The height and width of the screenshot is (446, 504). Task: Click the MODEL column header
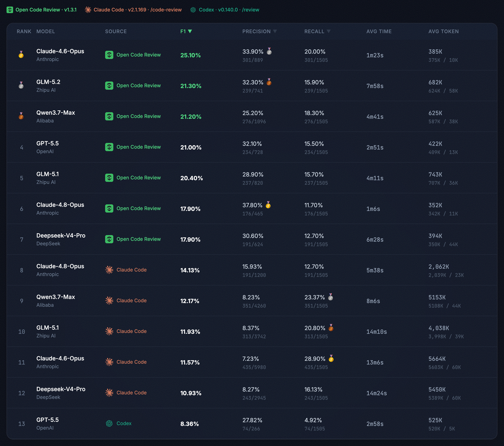point(46,31)
